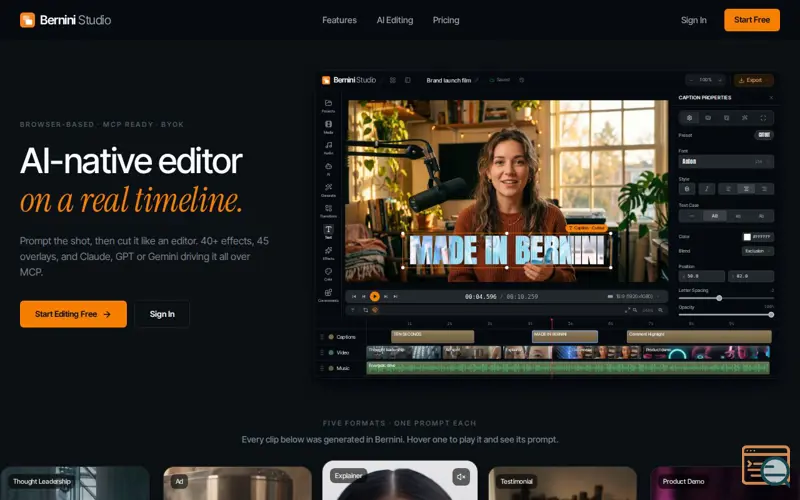Viewport: 800px width, 500px height.
Task: Click the pencil icon beside Brand launch film
Action: (477, 80)
